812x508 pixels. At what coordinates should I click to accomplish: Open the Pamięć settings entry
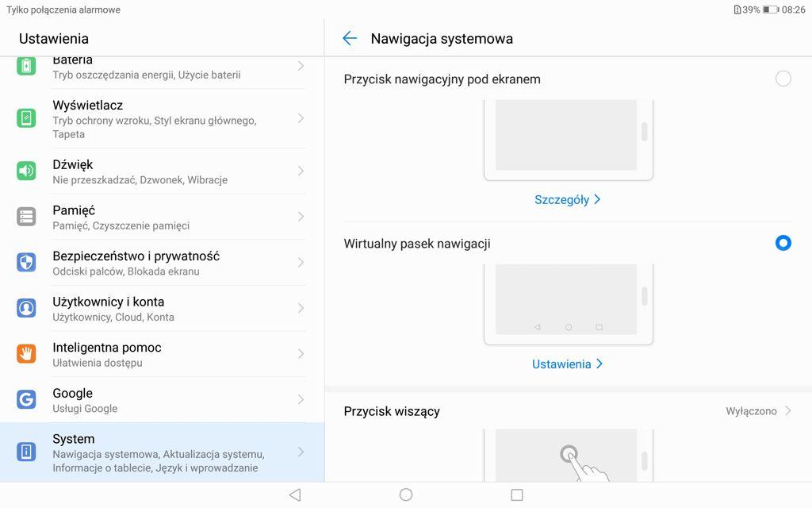(x=159, y=217)
